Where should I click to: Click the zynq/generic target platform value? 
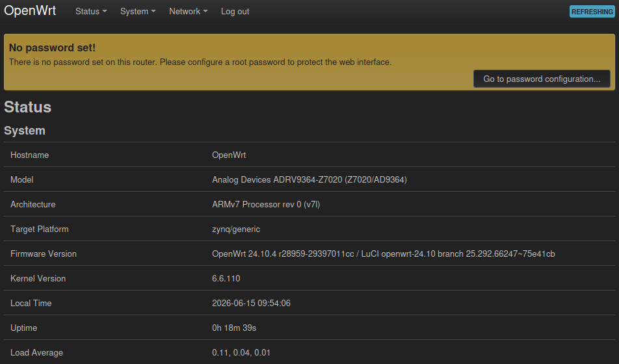point(236,229)
